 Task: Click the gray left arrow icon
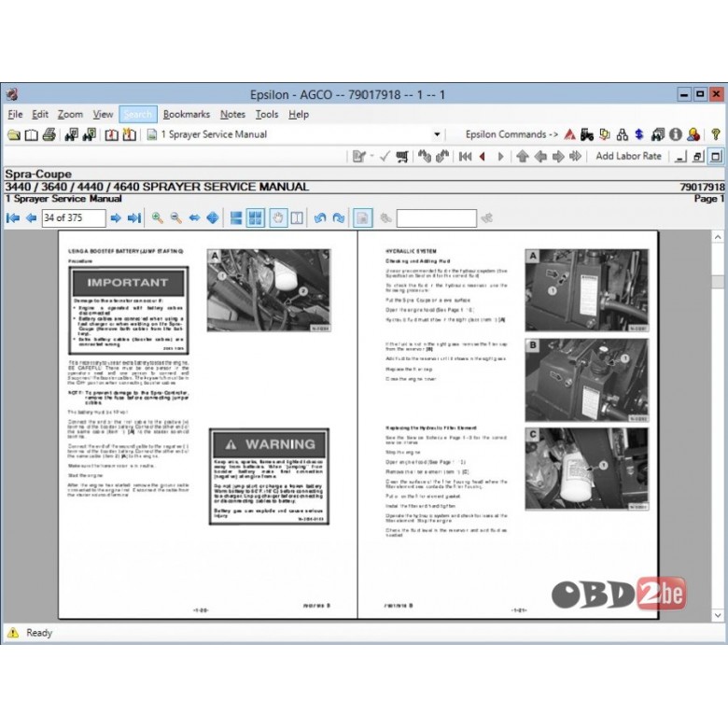[x=540, y=157]
